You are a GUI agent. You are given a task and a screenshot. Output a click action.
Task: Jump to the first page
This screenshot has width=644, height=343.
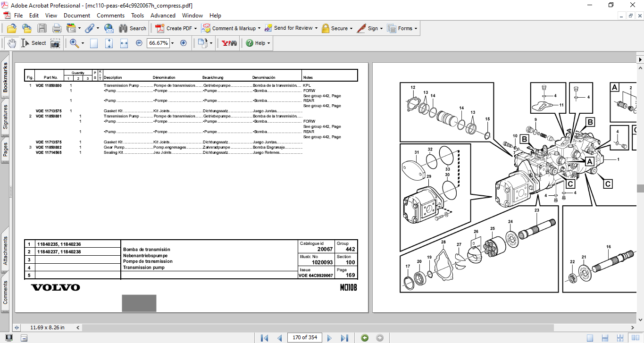pos(264,338)
